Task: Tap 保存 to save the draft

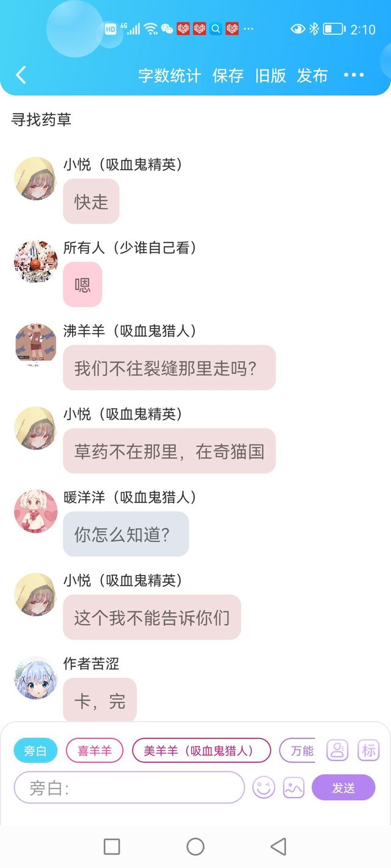Action: pos(228,76)
